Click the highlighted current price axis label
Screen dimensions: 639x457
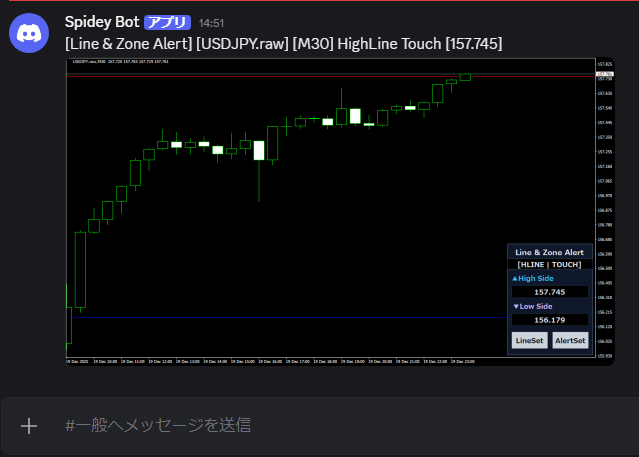pyautogui.click(x=605, y=74)
